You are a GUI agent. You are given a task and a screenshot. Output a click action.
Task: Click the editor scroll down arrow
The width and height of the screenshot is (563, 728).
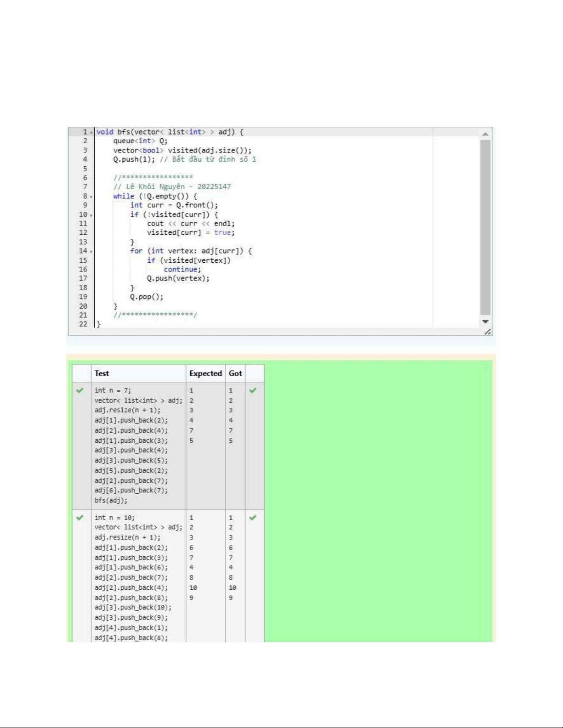[485, 322]
